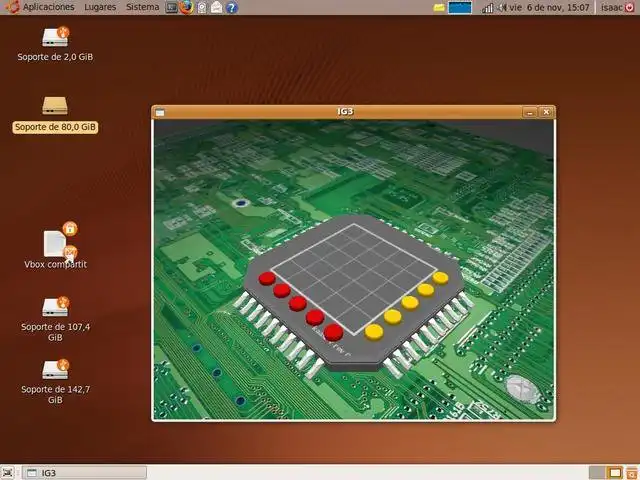
Task: Click the IG3 button in the bottom taskbar
Action: (84, 473)
